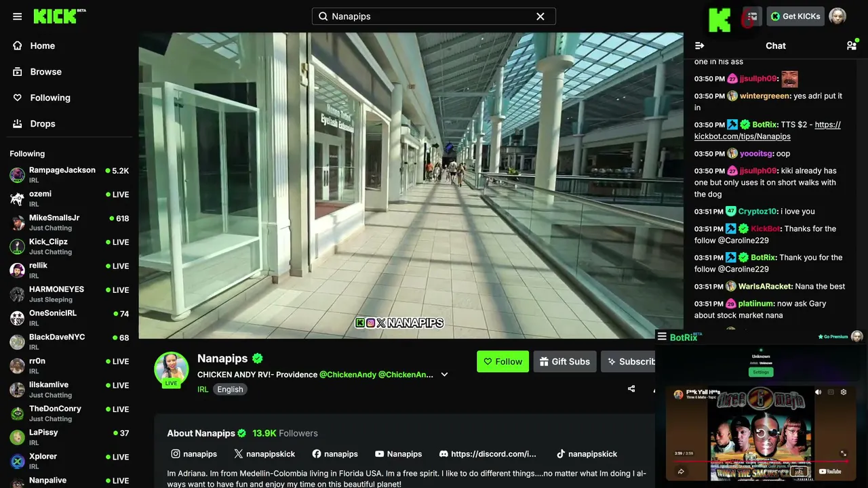Open the hamburger menu beside the Kick logo
Viewport: 868px width, 488px height.
pos(18,16)
